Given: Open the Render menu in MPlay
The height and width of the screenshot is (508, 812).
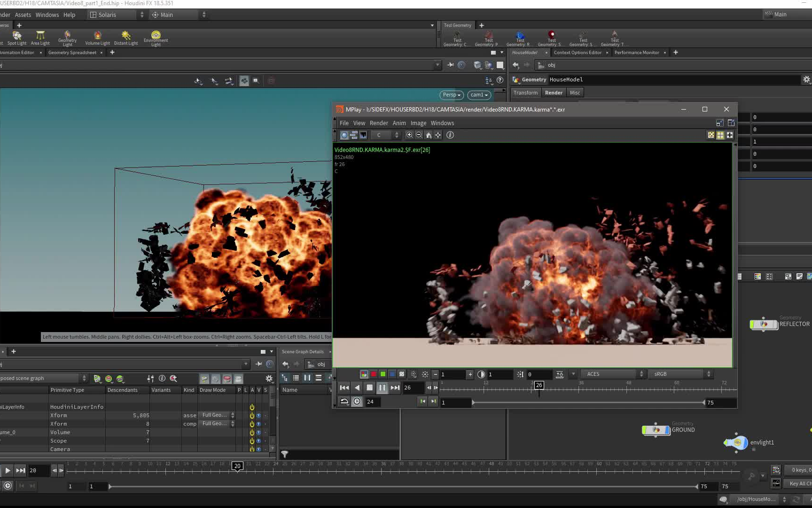Looking at the screenshot, I should point(378,123).
